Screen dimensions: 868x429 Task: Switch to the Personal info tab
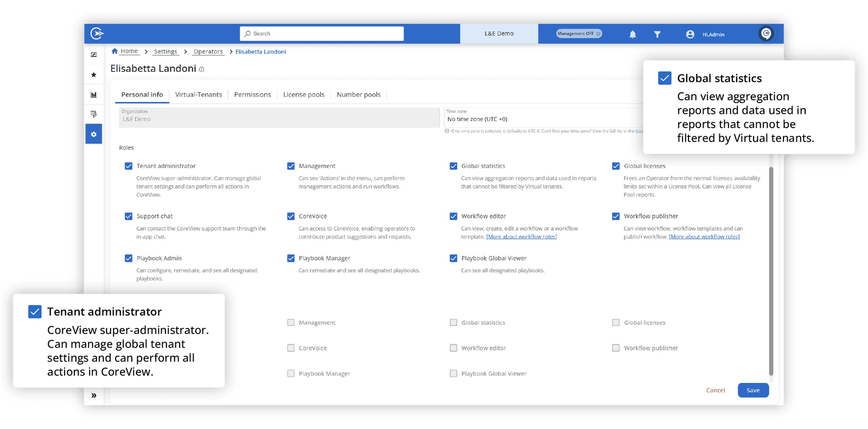(142, 94)
